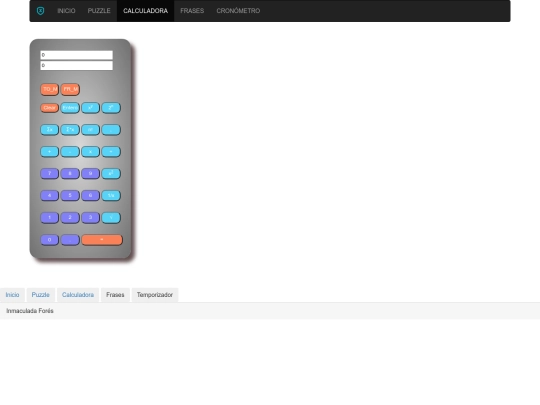Click the 2 to the n key

pyautogui.click(x=111, y=108)
